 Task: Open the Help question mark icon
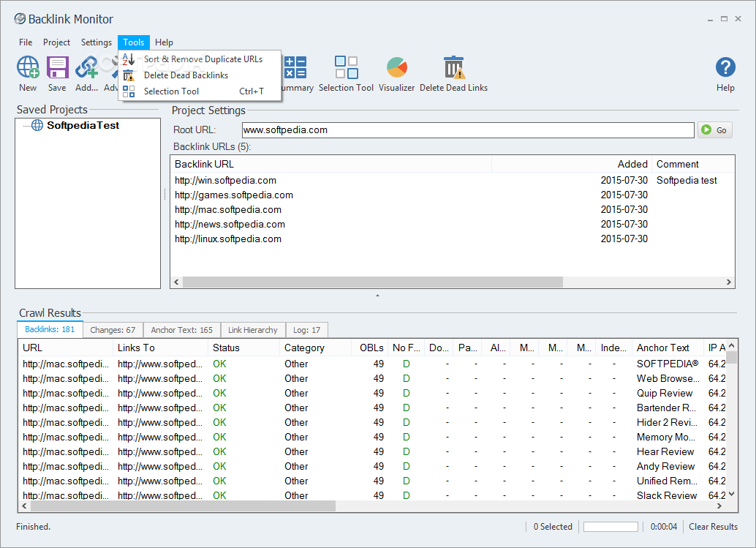click(x=725, y=68)
